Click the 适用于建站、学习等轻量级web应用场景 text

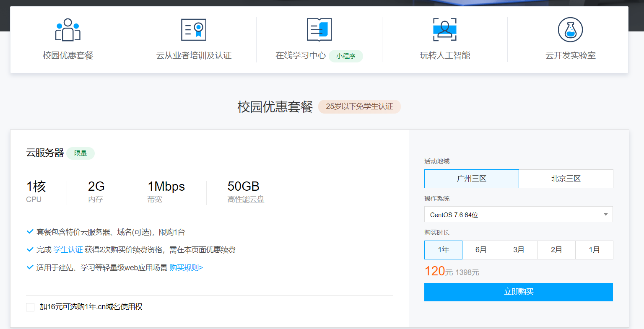pyautogui.click(x=102, y=268)
